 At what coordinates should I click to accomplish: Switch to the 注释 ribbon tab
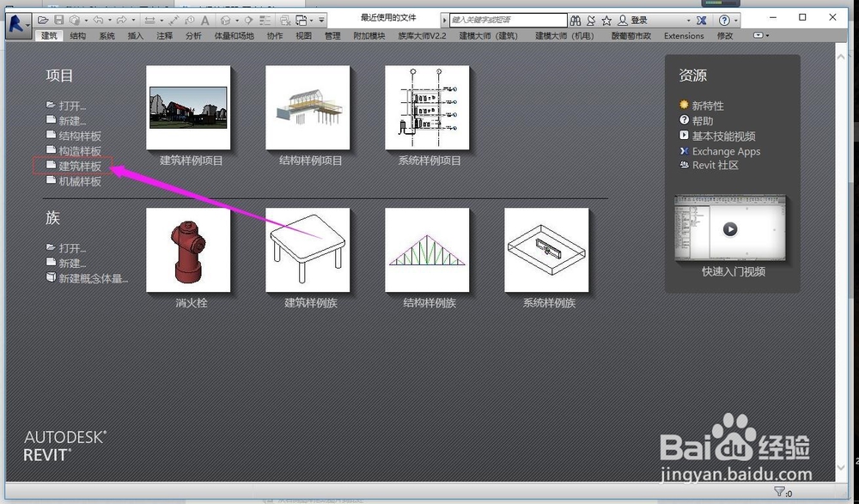click(x=164, y=35)
